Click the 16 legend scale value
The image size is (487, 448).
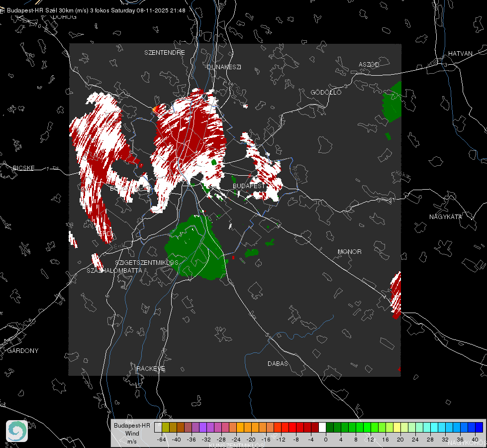tap(386, 440)
